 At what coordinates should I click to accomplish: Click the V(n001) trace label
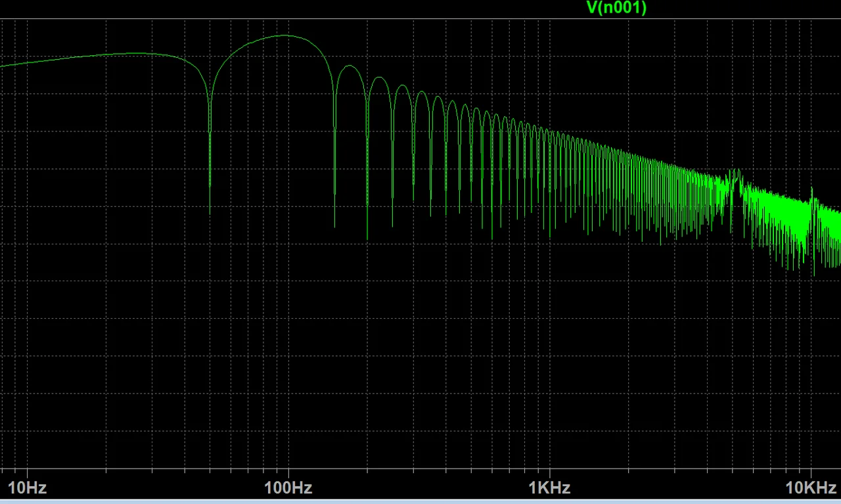click(x=616, y=8)
